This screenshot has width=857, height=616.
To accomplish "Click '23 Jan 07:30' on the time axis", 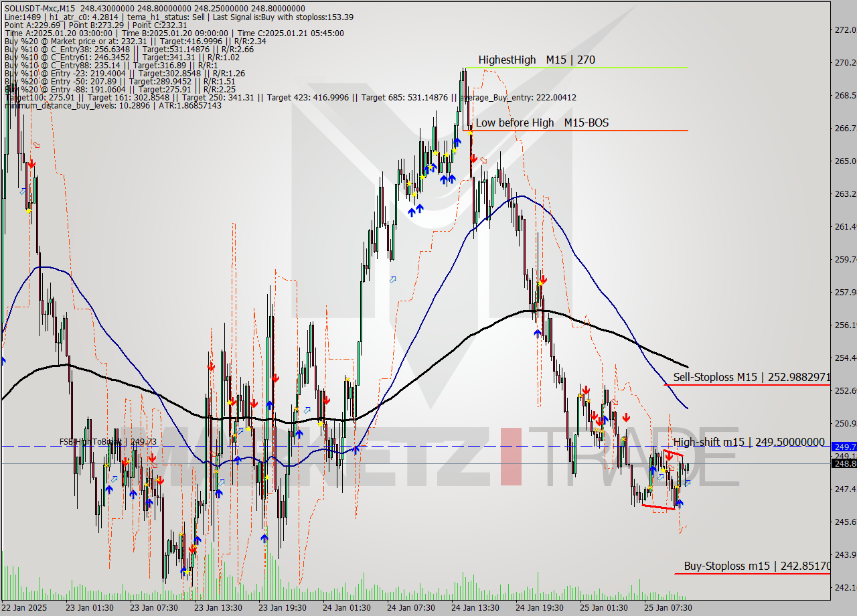I will coord(153,607).
